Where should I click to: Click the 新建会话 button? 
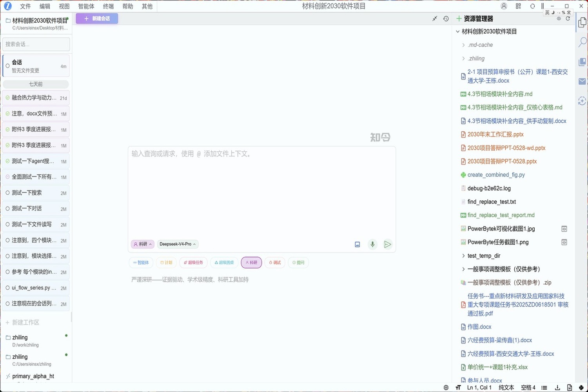coord(97,18)
